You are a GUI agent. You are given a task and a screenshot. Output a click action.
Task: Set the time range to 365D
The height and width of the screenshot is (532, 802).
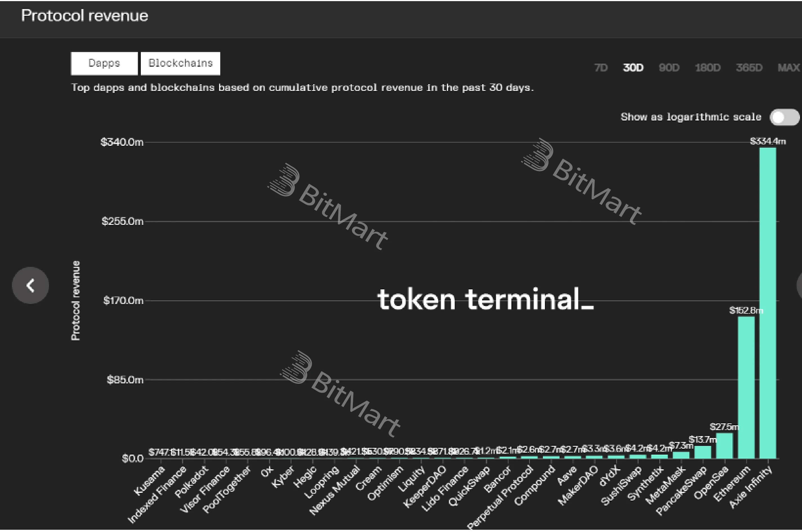click(x=749, y=68)
